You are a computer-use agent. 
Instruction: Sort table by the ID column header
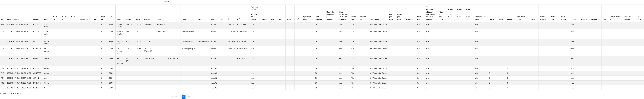3,13
